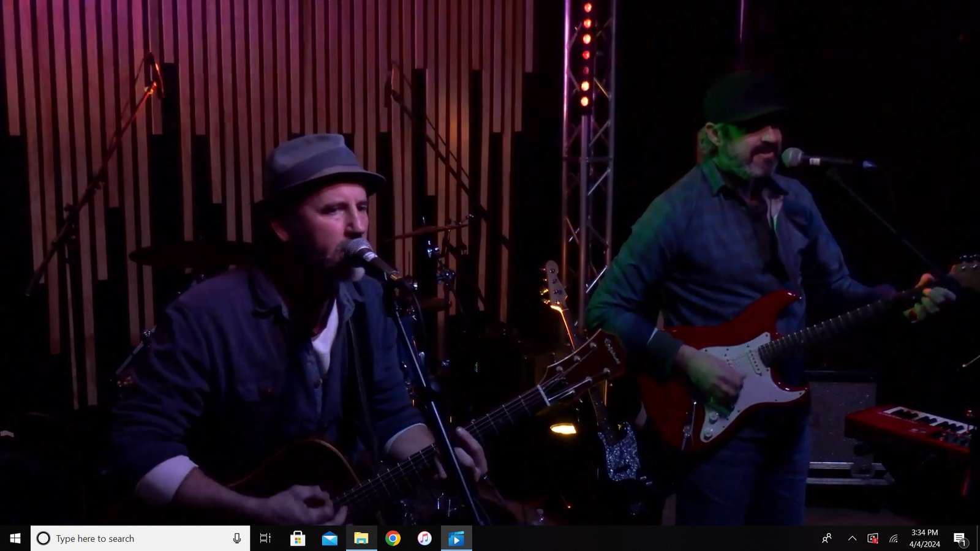Open the People tray icon
This screenshot has height=551, width=980.
pos(827,538)
